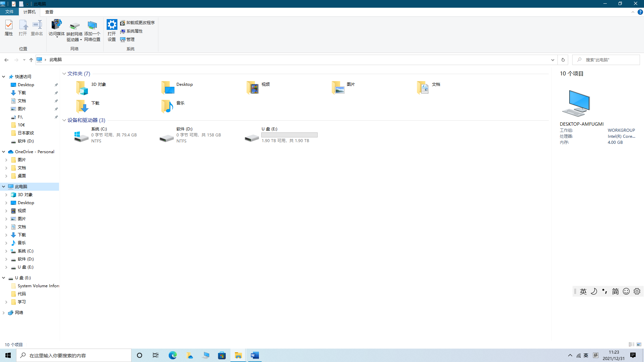Collapse the Folders (文件夹) group header
This screenshot has width=644, height=362.
coord(64,74)
